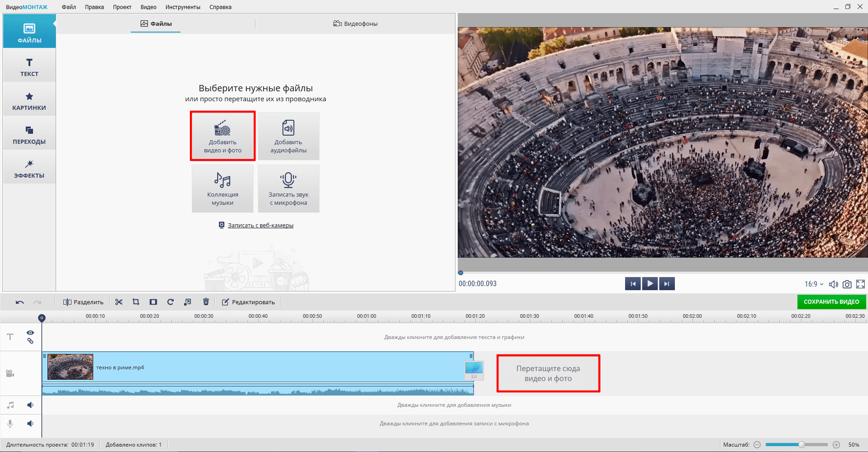Click the undo arrow
868x452 pixels.
click(x=19, y=302)
